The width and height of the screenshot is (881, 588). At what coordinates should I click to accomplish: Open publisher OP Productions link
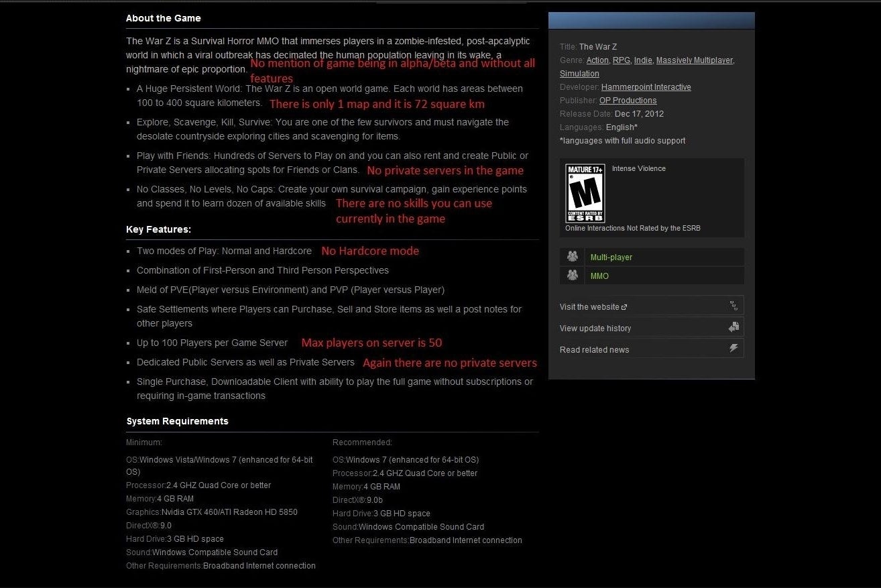[x=628, y=101]
